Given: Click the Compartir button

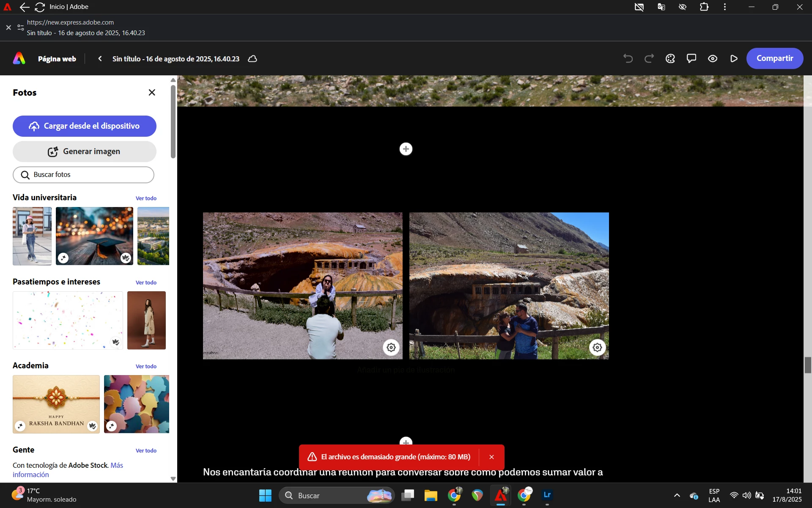Looking at the screenshot, I should [774, 58].
